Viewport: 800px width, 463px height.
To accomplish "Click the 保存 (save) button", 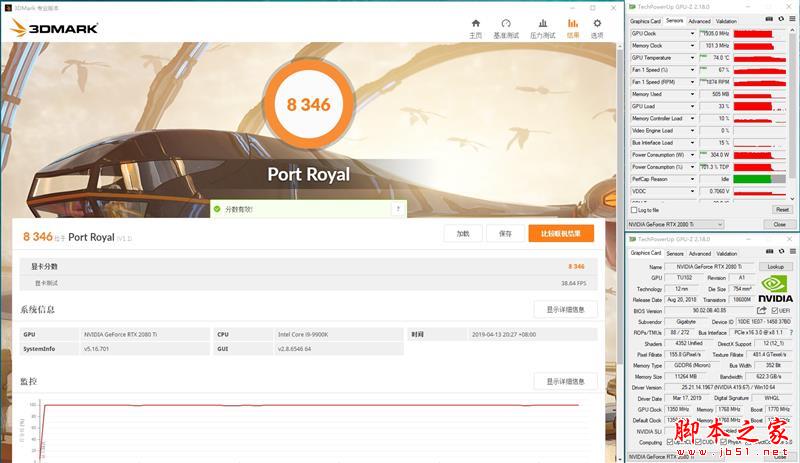I will pyautogui.click(x=505, y=233).
